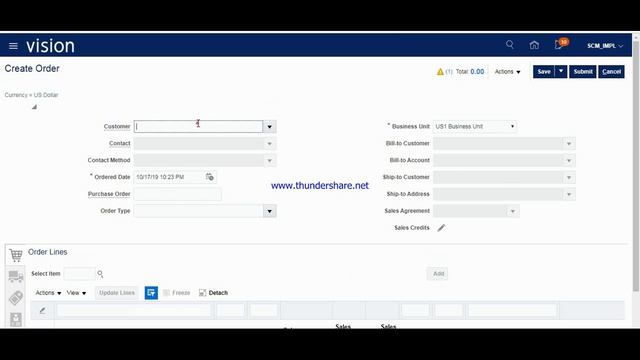
Task: Detach the Order Lines table
Action: pyautogui.click(x=213, y=293)
